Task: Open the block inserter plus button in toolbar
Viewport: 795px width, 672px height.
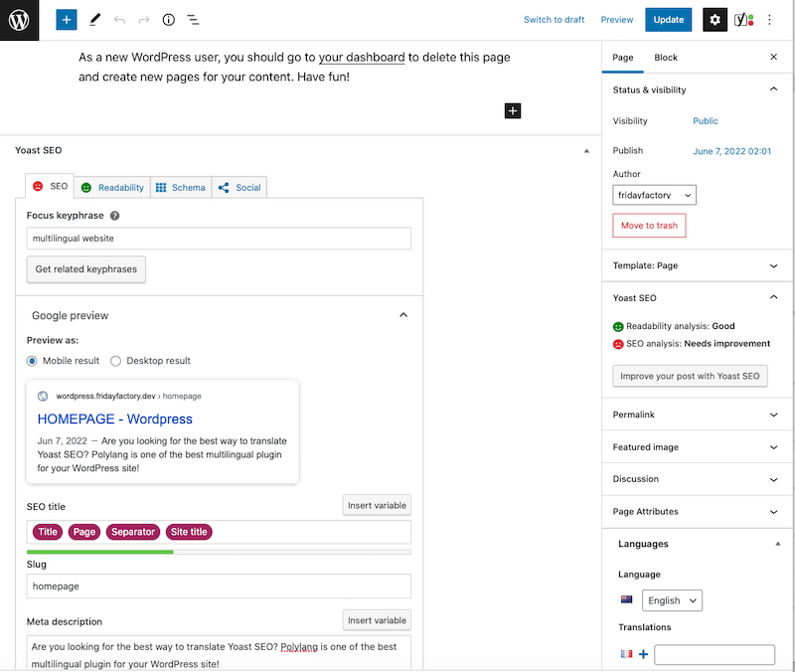Action: pyautogui.click(x=67, y=20)
